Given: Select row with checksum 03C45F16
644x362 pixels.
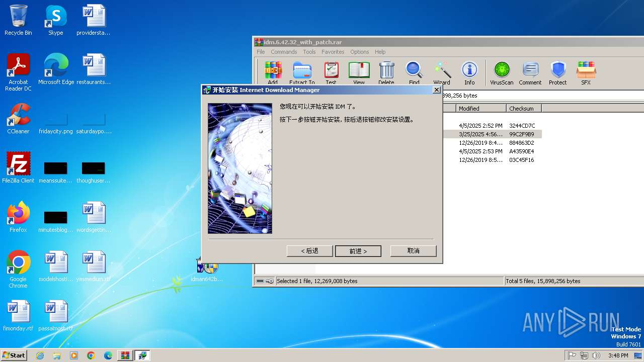Looking at the screenshot, I should pyautogui.click(x=492, y=160).
